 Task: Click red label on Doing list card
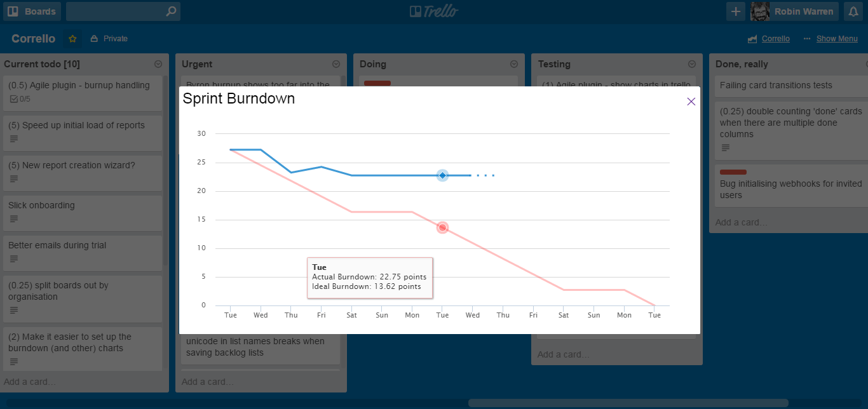click(x=377, y=83)
